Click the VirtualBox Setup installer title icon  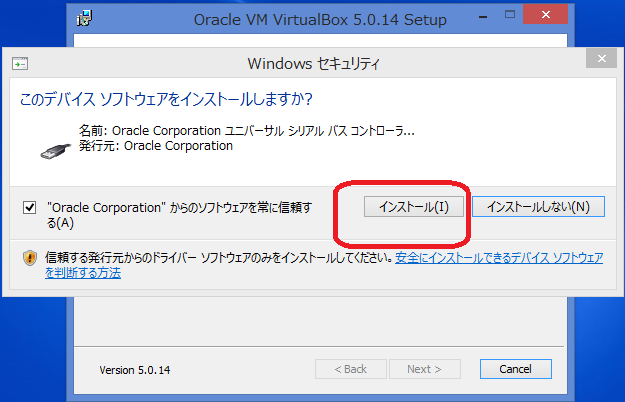pyautogui.click(x=87, y=19)
